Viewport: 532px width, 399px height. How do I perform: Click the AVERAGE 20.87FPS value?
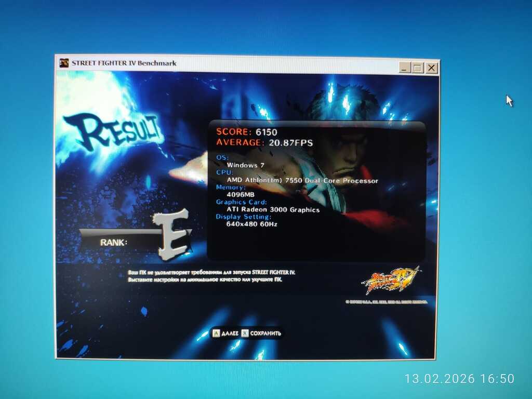pos(291,143)
